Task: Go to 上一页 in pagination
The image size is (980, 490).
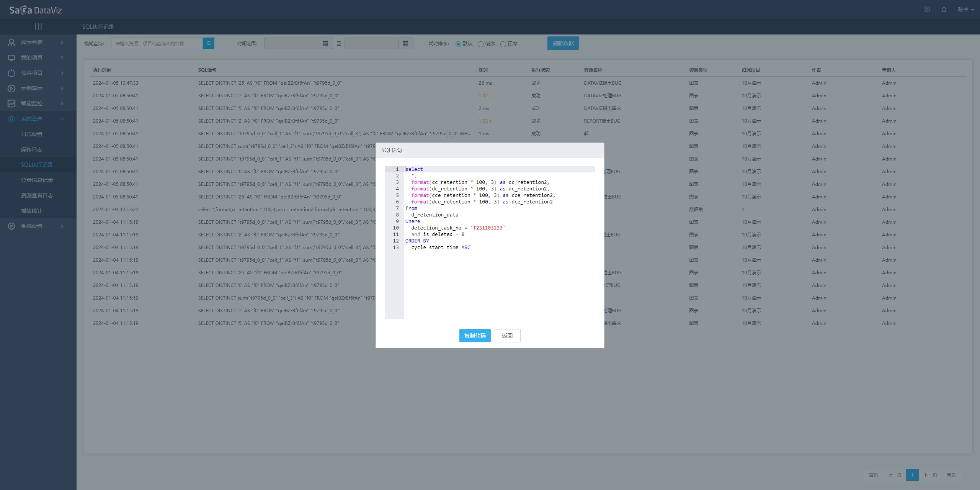Action: pos(894,475)
